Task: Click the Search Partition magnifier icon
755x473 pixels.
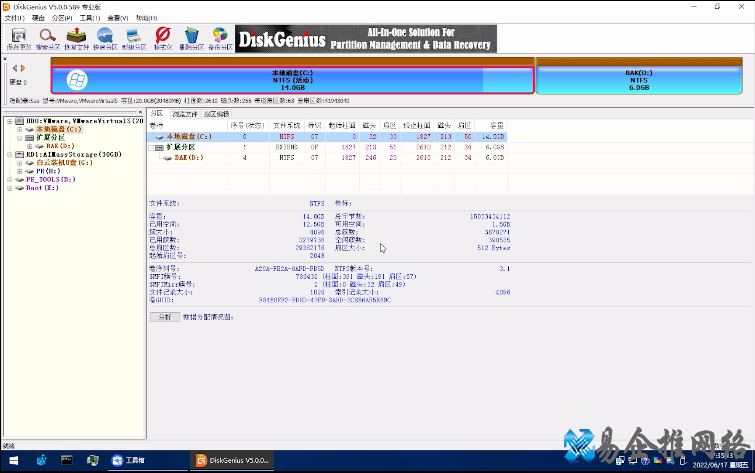Action: click(48, 39)
